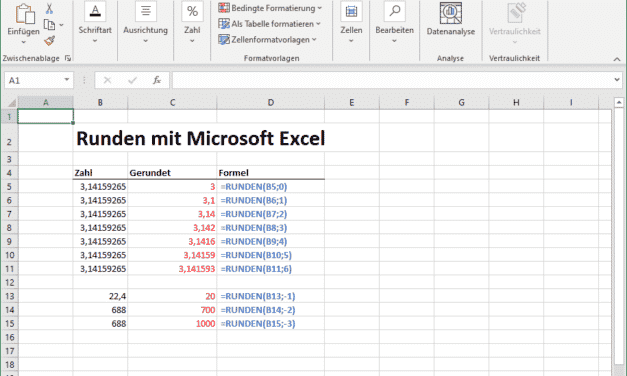Click the confirm checkmark in formula bar
This screenshot has height=376, width=627.
[132, 80]
